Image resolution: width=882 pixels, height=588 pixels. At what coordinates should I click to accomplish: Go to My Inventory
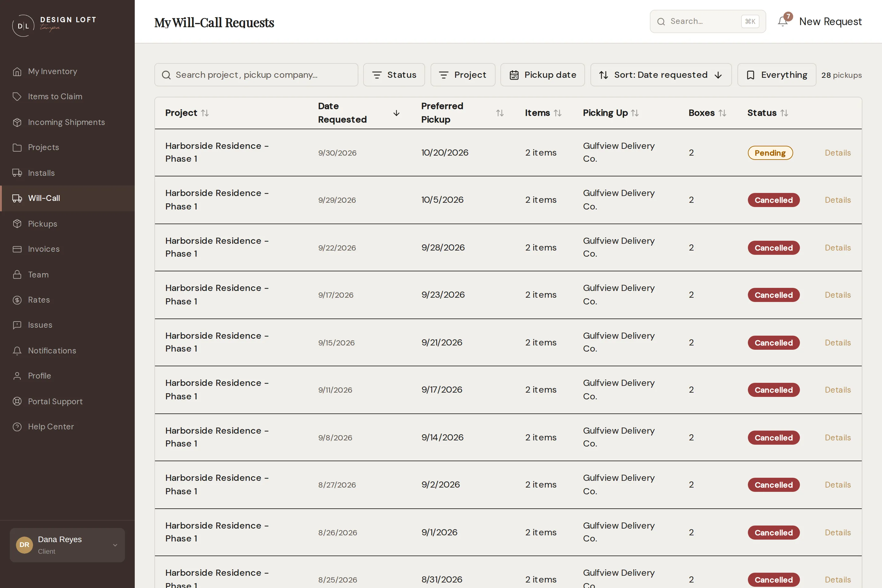click(52, 71)
